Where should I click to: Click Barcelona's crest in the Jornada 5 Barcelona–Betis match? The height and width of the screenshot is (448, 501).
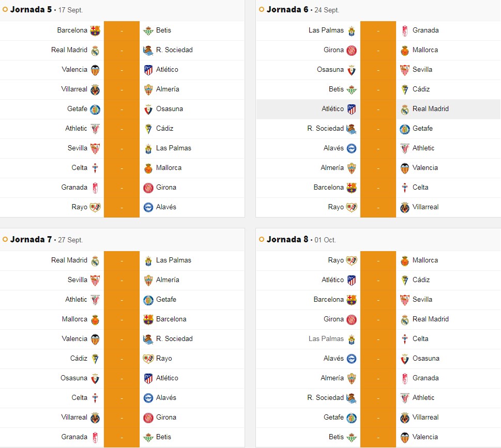[95, 30]
